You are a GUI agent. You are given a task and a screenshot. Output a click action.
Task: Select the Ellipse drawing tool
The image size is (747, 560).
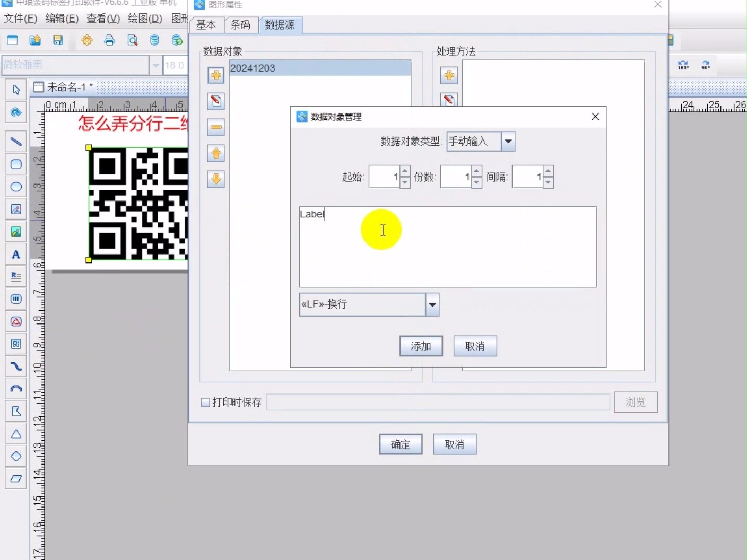pos(16,187)
